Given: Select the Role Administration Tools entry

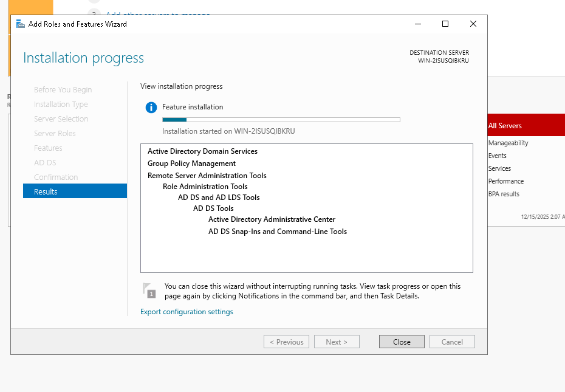Looking at the screenshot, I should 205,187.
